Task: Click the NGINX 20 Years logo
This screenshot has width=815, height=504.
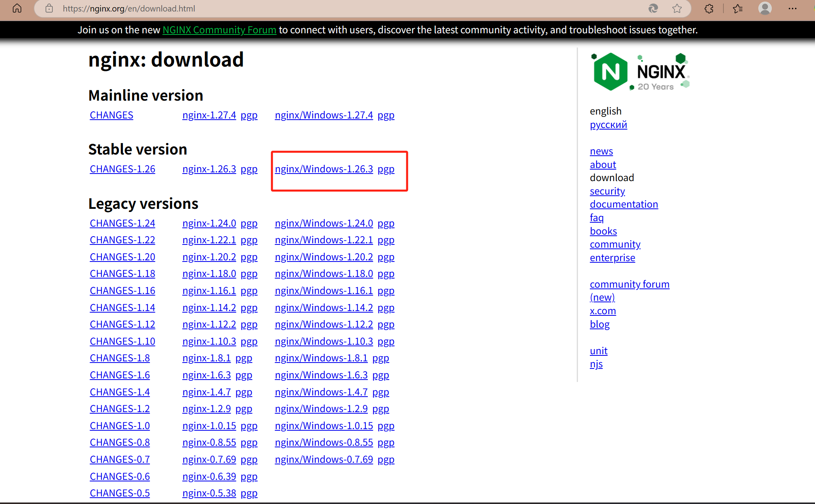Action: (x=640, y=72)
